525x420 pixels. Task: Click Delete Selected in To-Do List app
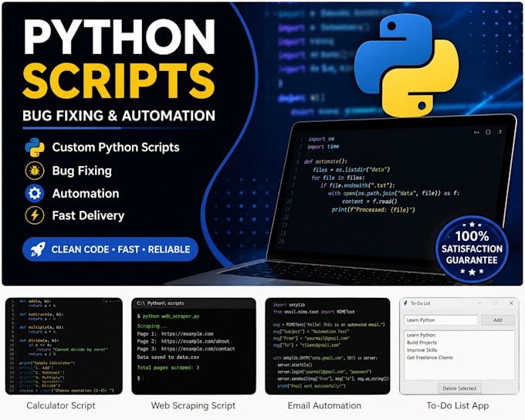(459, 388)
